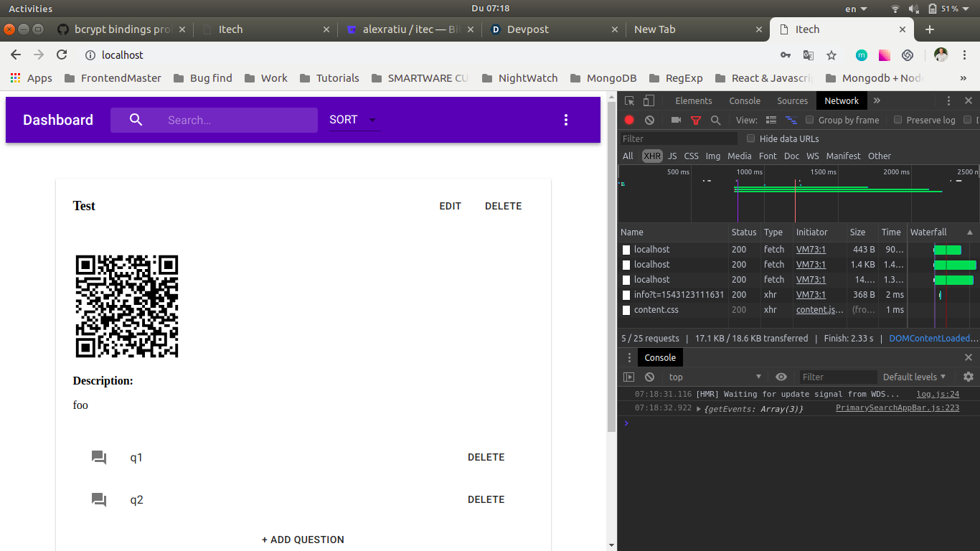Select the All filter type
The image size is (980, 551).
pyautogui.click(x=628, y=156)
